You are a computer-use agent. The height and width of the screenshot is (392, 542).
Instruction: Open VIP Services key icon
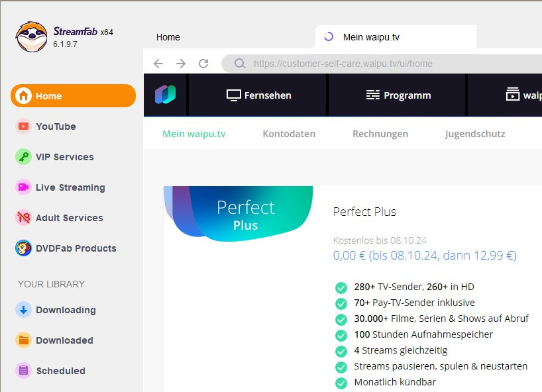24,157
